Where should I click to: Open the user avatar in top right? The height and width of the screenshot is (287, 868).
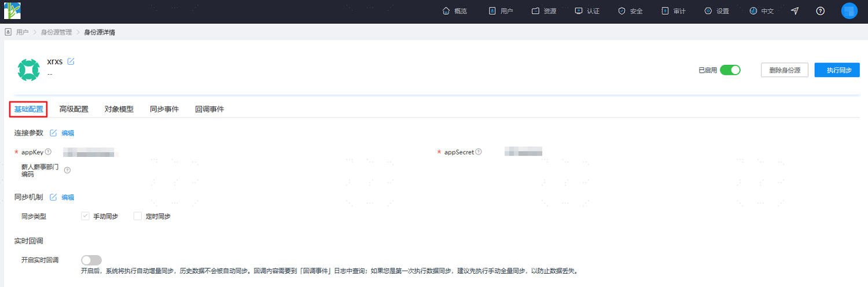[x=849, y=11]
